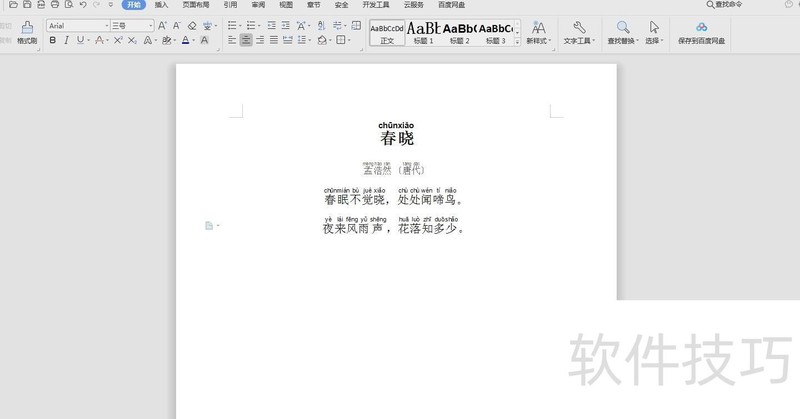The height and width of the screenshot is (419, 800).
Task: Increase font size with the A+ icon
Action: click(162, 26)
